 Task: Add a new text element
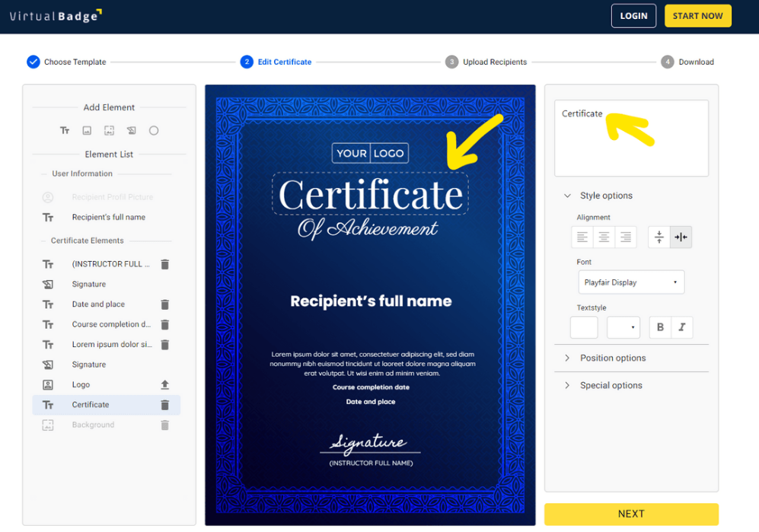(65, 130)
